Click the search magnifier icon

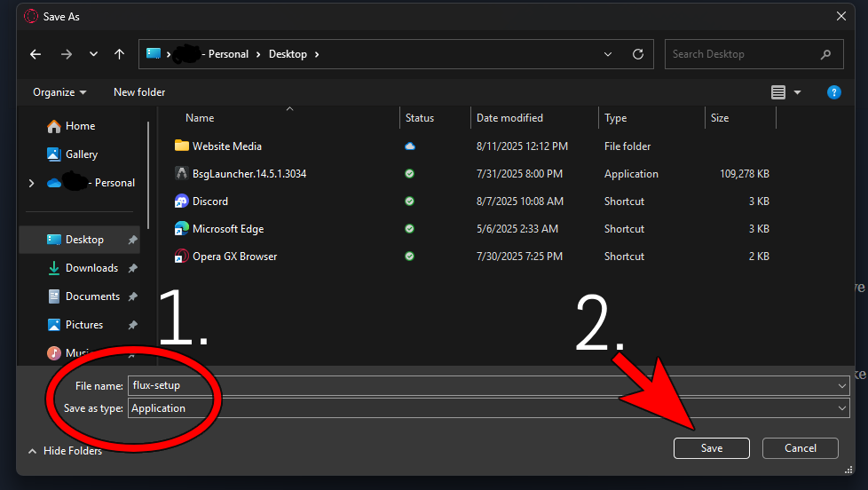tap(826, 54)
